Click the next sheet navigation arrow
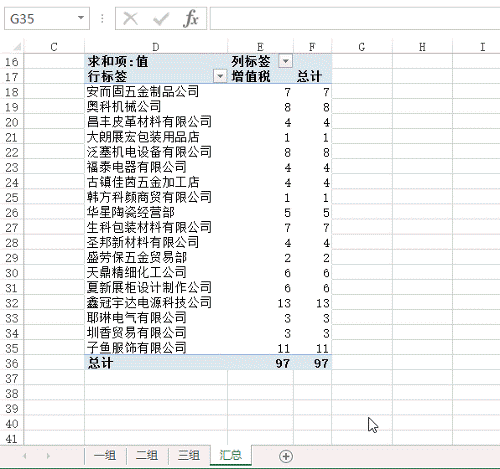This screenshot has width=500, height=469. point(48,456)
